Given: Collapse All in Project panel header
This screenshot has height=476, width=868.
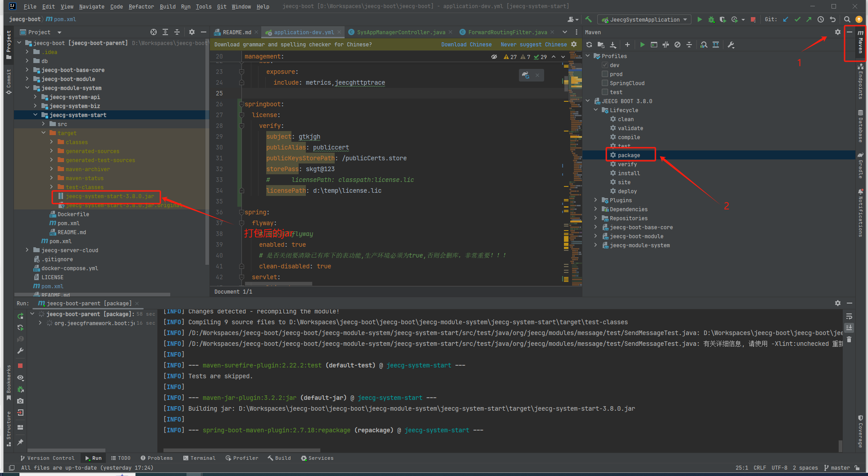Looking at the screenshot, I should [177, 32].
